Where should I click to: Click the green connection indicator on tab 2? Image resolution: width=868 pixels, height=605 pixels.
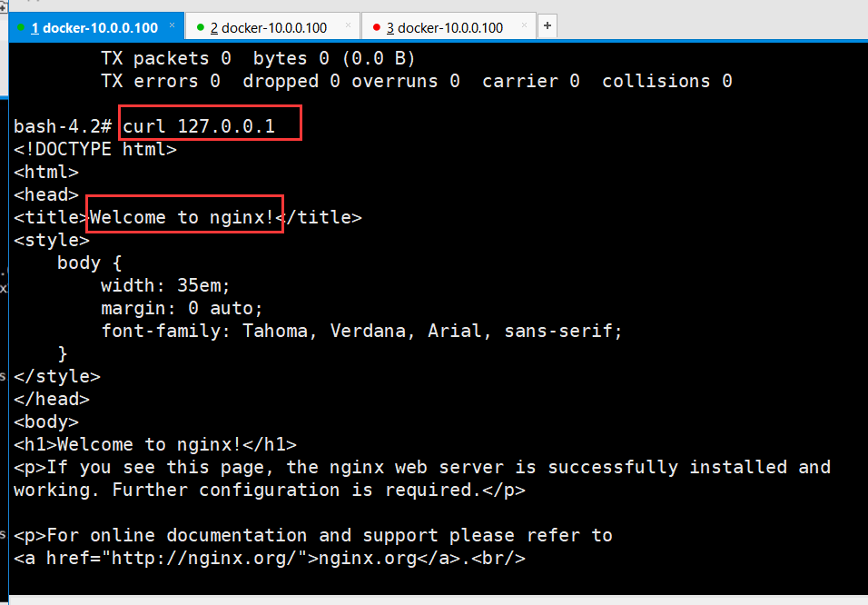199,27
